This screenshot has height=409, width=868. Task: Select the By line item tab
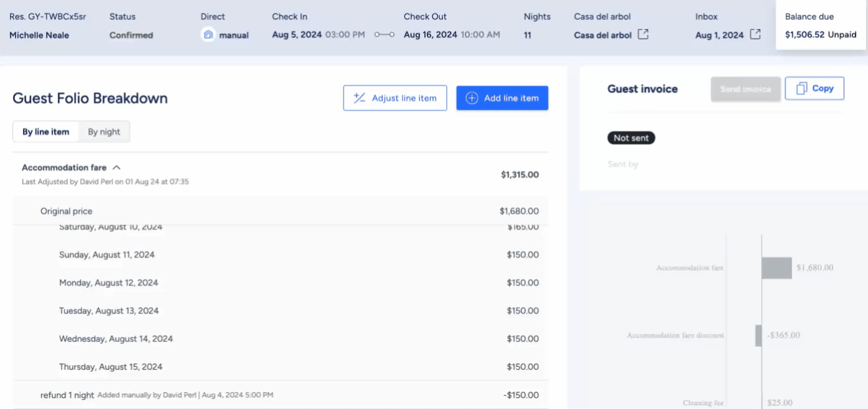coord(46,131)
